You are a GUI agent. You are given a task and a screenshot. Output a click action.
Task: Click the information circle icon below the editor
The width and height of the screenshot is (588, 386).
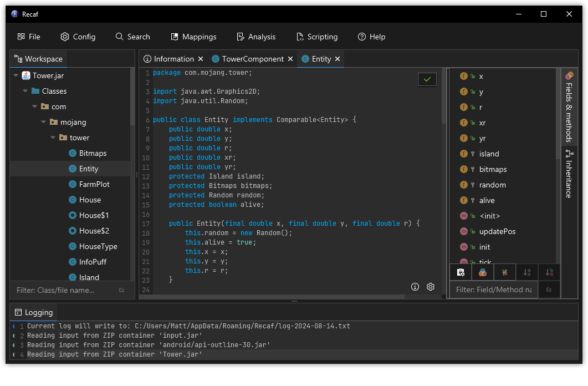415,287
